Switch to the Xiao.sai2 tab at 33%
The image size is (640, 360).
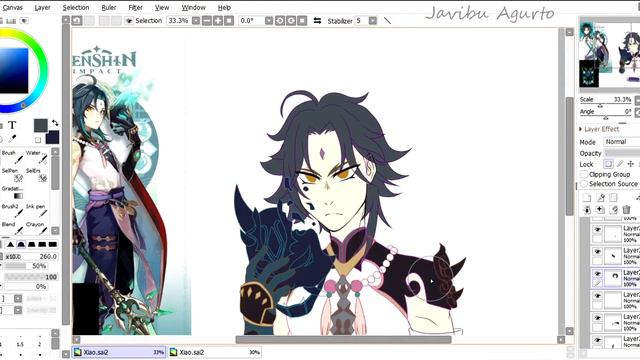coord(119,352)
